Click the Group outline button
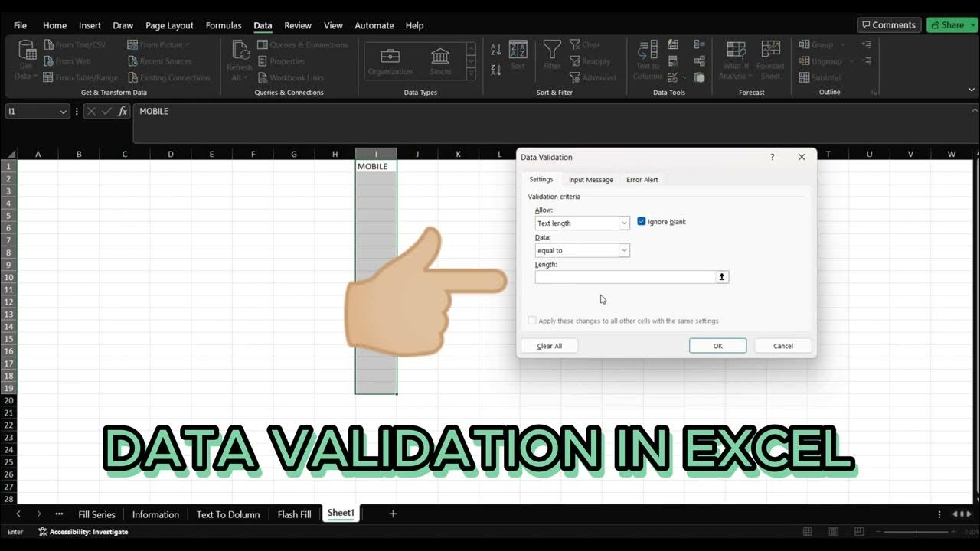980x551 pixels. coord(817,44)
